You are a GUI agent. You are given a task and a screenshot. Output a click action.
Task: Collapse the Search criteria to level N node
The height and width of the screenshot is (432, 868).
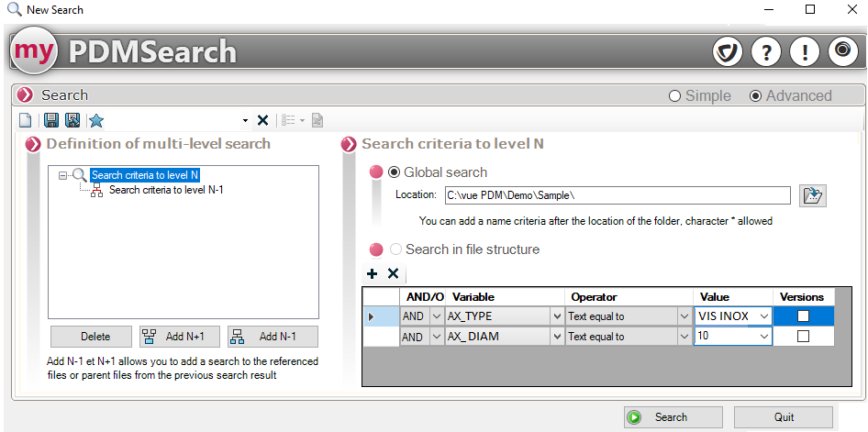click(63, 175)
